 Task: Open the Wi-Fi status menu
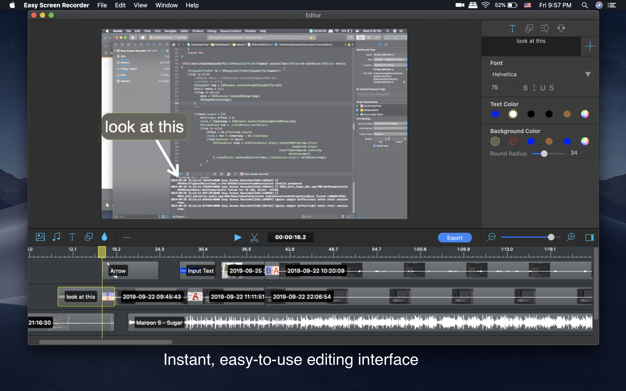tap(485, 5)
